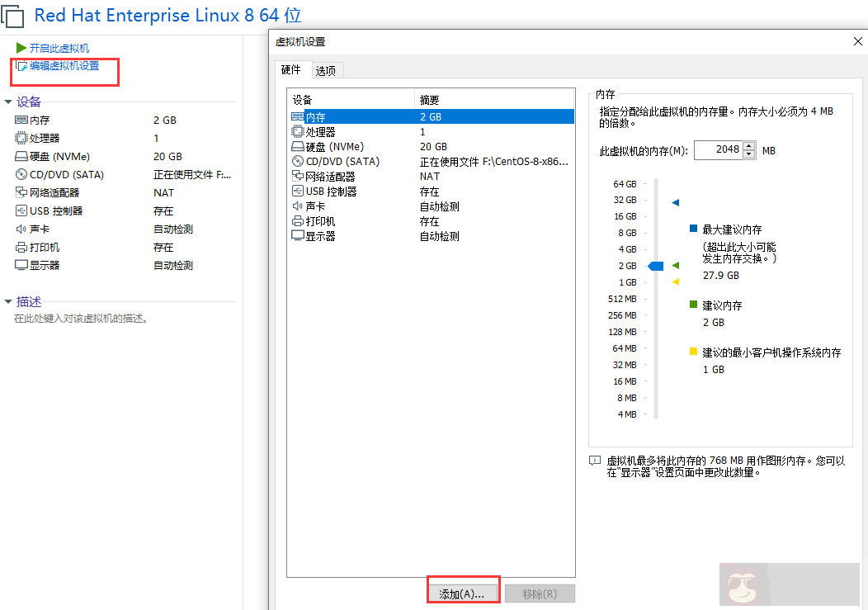868x610 pixels.
Task: Select the 网络适配器 network adapter icon in the dialog
Action: (298, 177)
